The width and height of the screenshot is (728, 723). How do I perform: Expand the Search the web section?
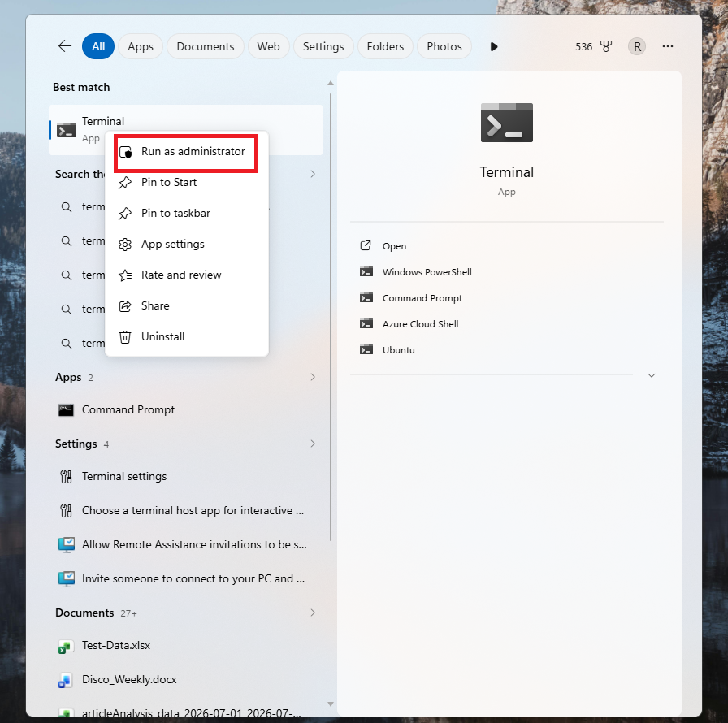click(313, 174)
